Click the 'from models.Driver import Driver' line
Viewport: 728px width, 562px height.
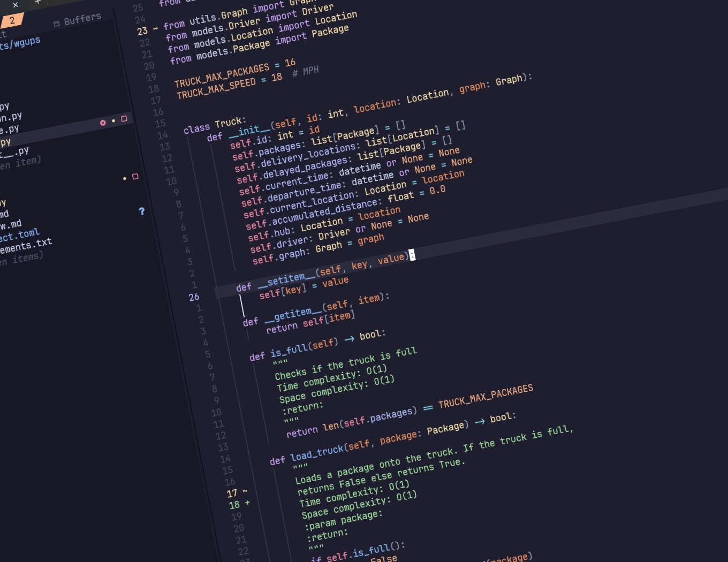[x=249, y=23]
